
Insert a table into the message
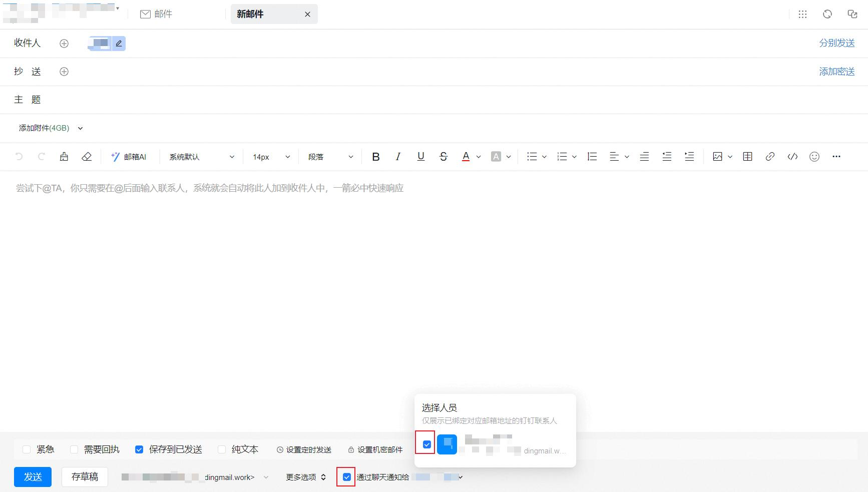747,157
